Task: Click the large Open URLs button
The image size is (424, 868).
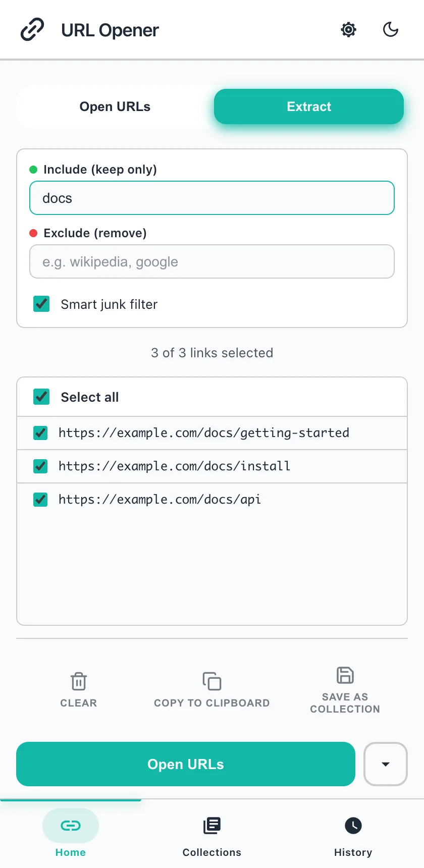Action: tap(186, 764)
